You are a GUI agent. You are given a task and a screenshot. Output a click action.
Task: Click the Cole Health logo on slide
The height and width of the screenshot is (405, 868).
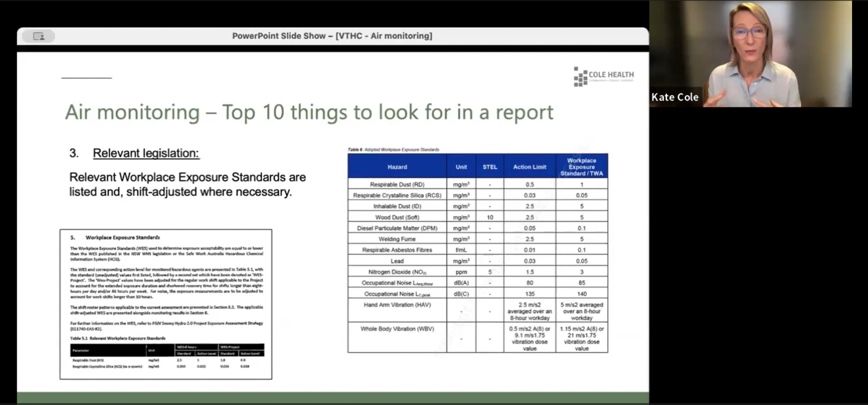pos(604,76)
